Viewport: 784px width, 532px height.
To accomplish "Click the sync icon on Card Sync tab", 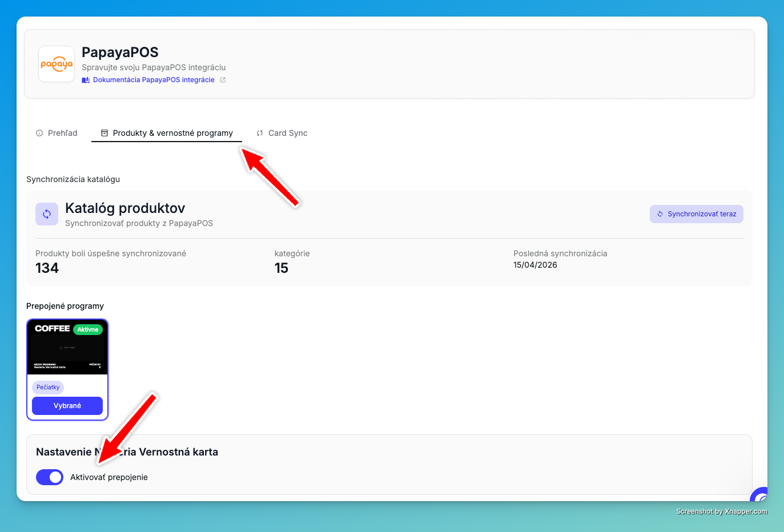I will 260,133.
